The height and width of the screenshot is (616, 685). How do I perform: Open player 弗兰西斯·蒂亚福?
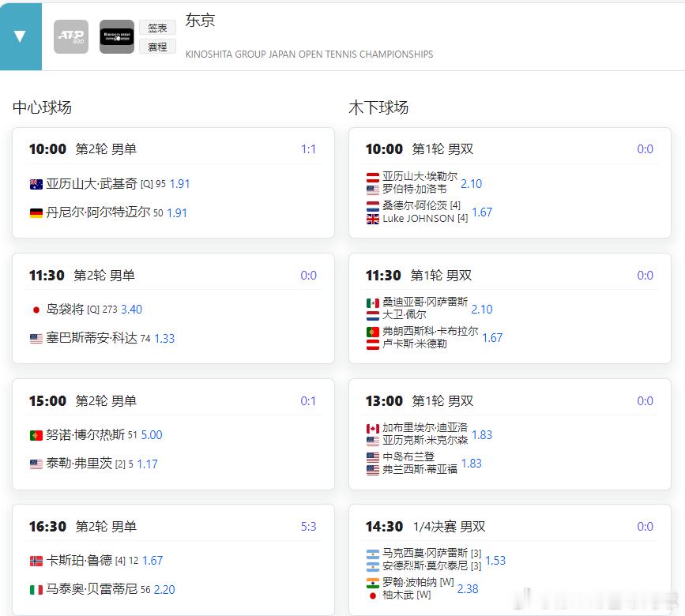pos(420,470)
